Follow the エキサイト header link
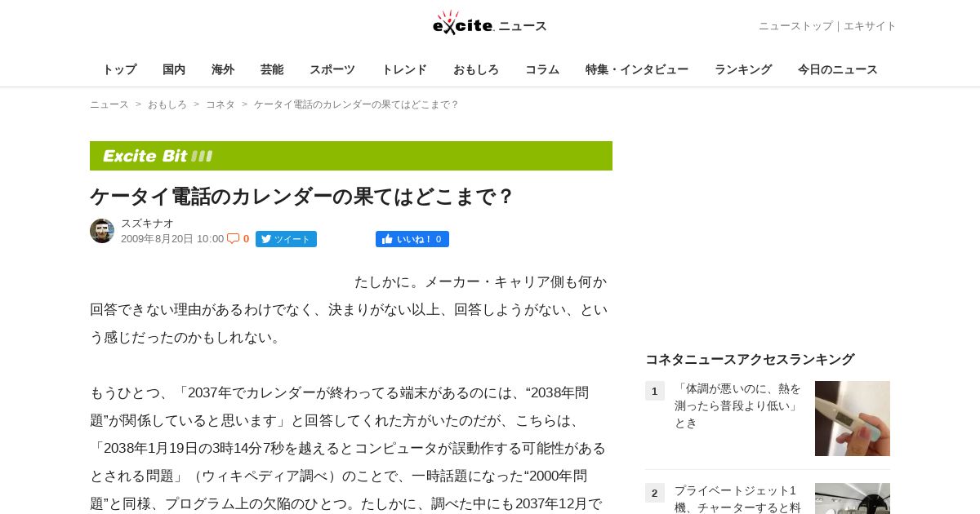Image resolution: width=980 pixels, height=514 pixels. click(x=870, y=26)
